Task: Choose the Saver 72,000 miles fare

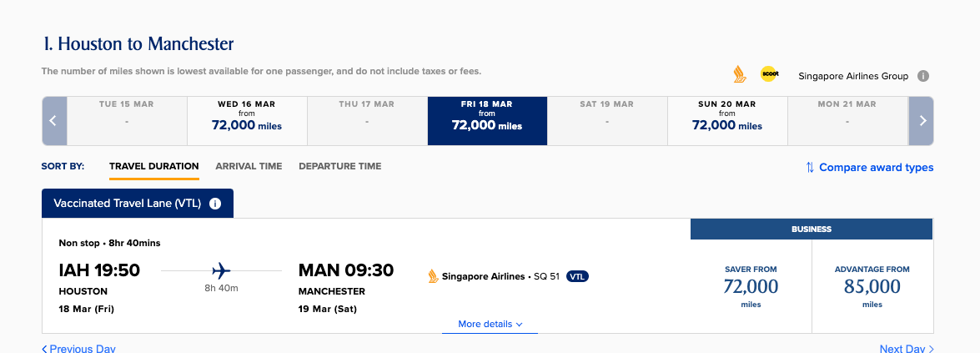Action: pos(751,287)
